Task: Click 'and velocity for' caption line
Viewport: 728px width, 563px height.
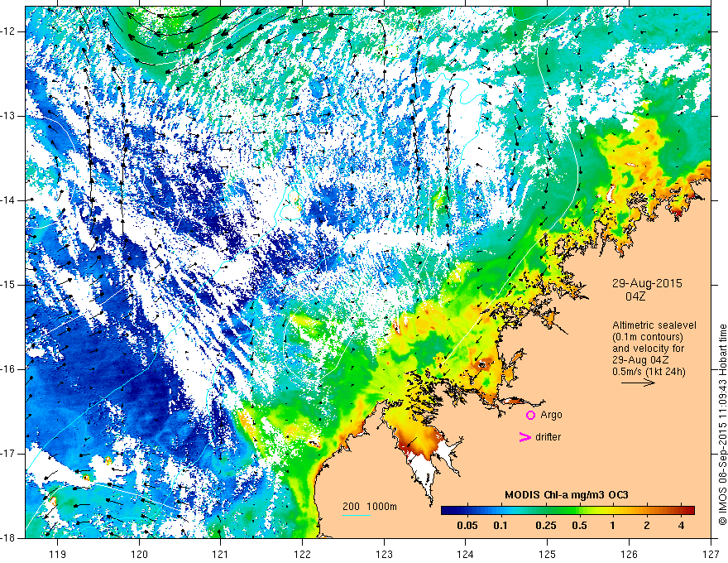Action: click(x=648, y=349)
